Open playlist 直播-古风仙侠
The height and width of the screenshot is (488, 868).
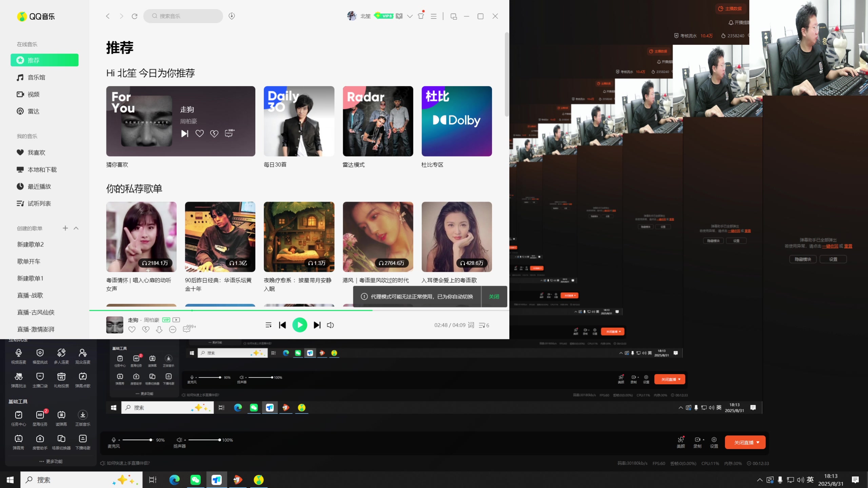tap(36, 312)
